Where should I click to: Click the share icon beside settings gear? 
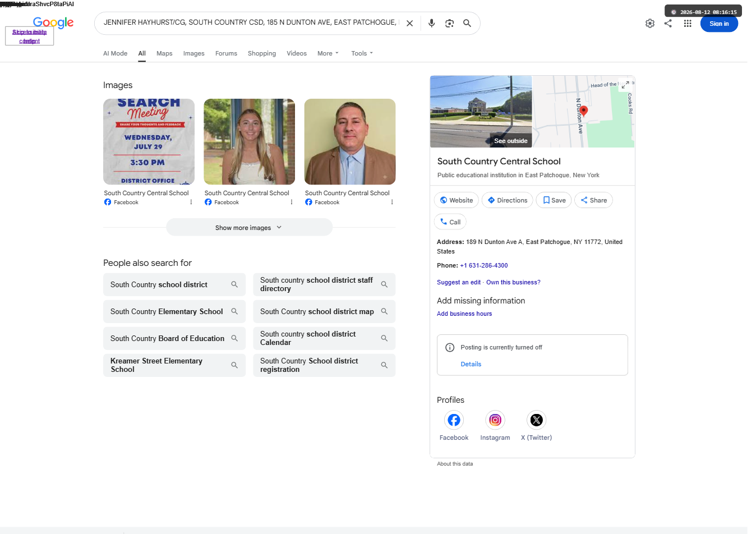668,24
